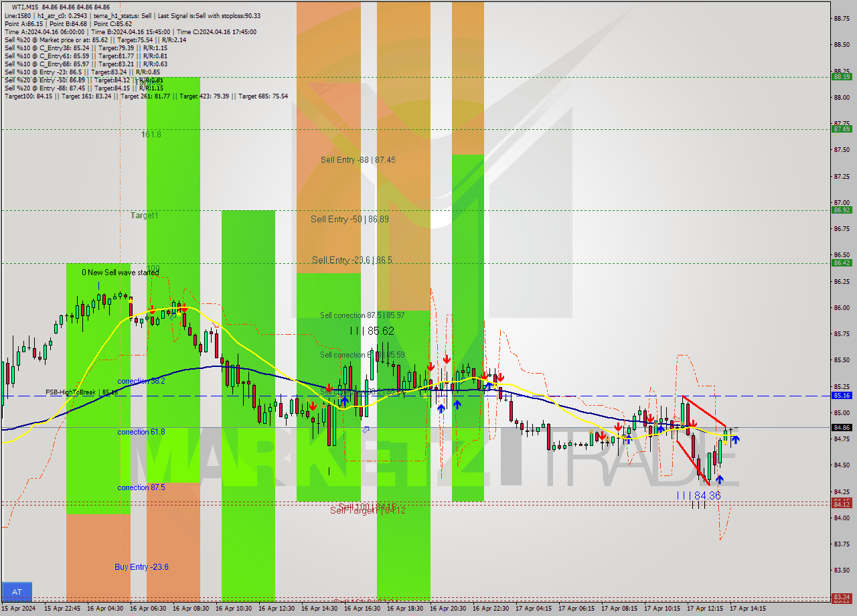Click the '161.8' Fibonacci label
The image size is (857, 616).
(x=151, y=134)
